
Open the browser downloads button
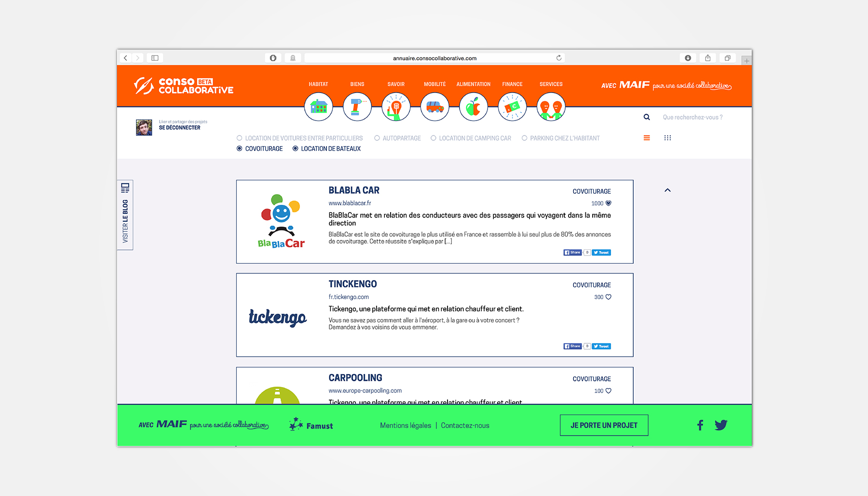[688, 58]
